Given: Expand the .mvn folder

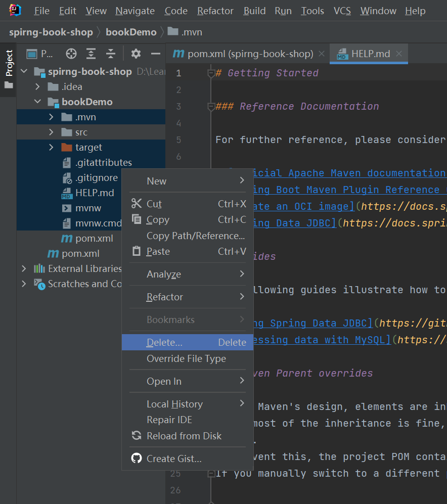Looking at the screenshot, I should coord(51,117).
